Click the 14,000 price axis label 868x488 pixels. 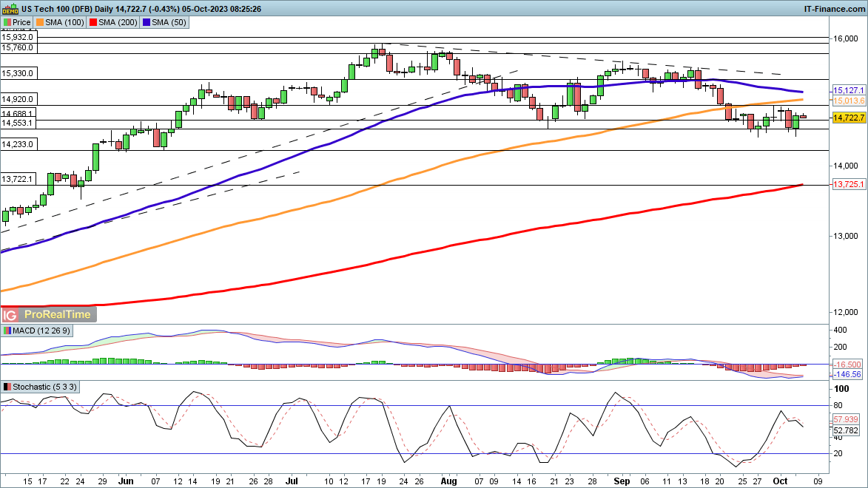[x=845, y=166]
